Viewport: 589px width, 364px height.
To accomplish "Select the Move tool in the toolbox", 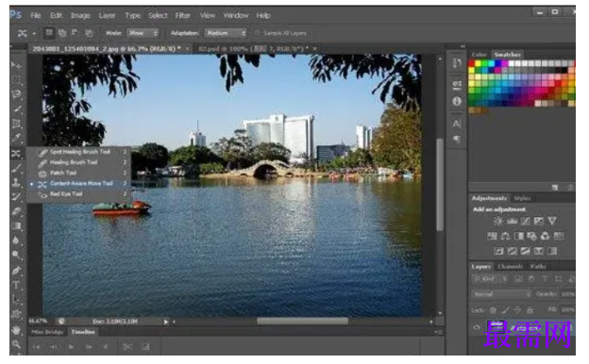I will coord(16,65).
